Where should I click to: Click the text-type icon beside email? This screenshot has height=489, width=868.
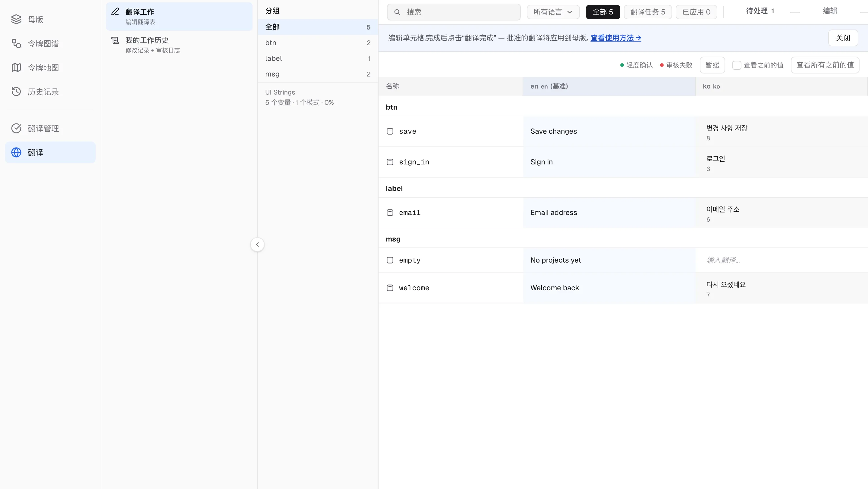[x=390, y=213]
